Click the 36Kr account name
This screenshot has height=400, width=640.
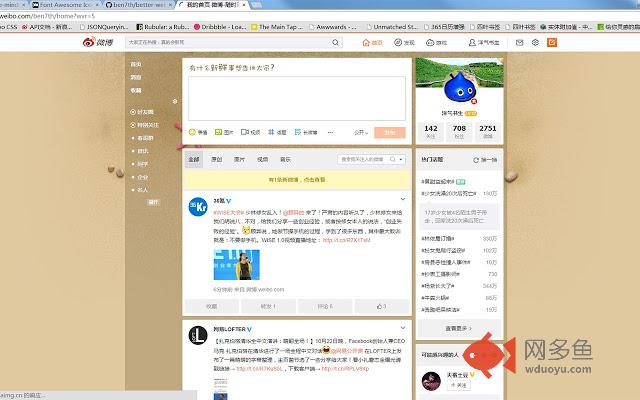tap(219, 200)
